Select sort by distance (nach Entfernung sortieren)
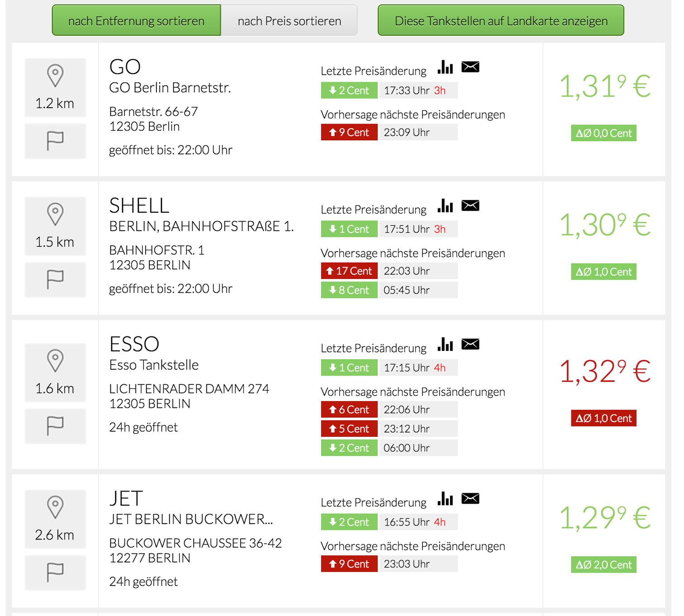Image resolution: width=684 pixels, height=616 pixels. pyautogui.click(x=136, y=20)
